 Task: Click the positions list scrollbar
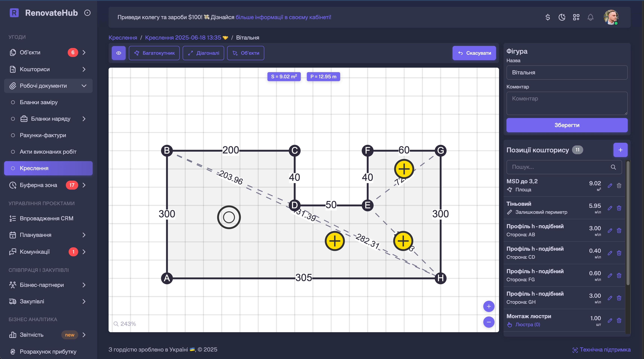click(x=628, y=223)
